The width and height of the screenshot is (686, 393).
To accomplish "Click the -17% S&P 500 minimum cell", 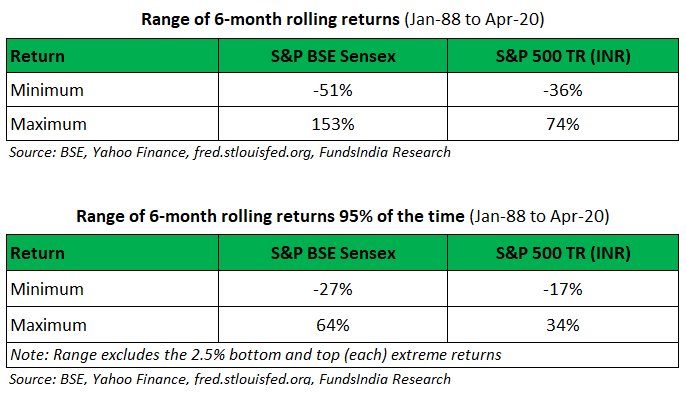I will coord(563,289).
